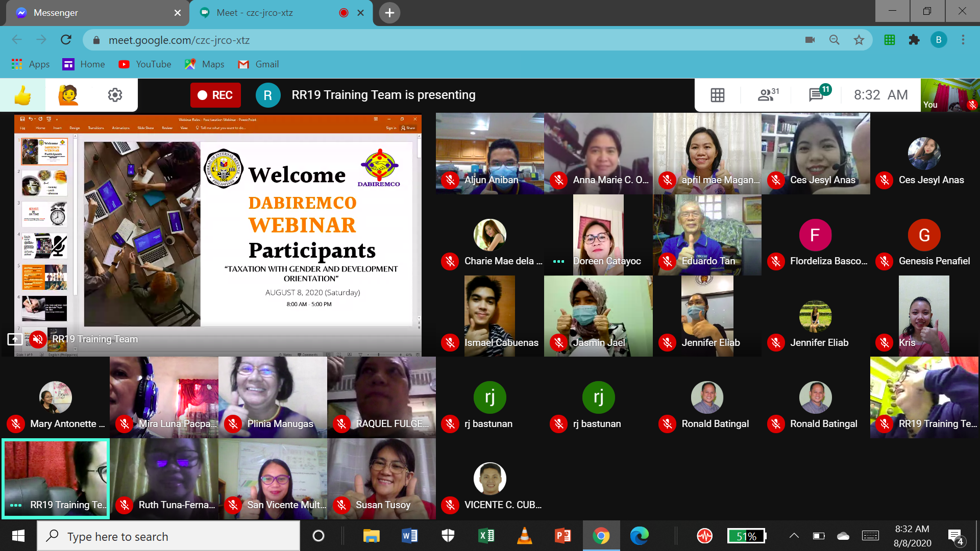
Task: Toggle mute icon on RR19 Training Team presentation
Action: coord(38,339)
